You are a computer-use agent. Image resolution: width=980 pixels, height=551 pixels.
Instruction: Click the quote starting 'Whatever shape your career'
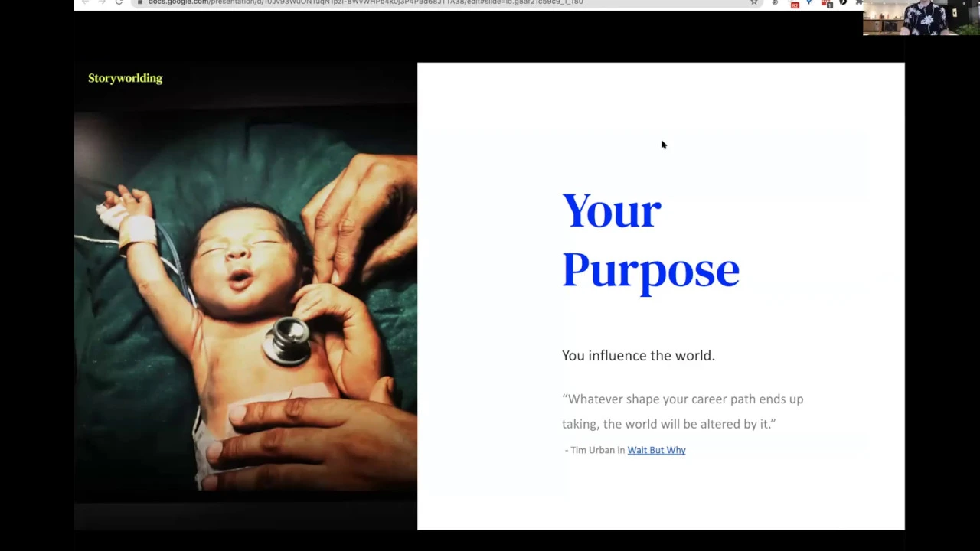tap(682, 411)
